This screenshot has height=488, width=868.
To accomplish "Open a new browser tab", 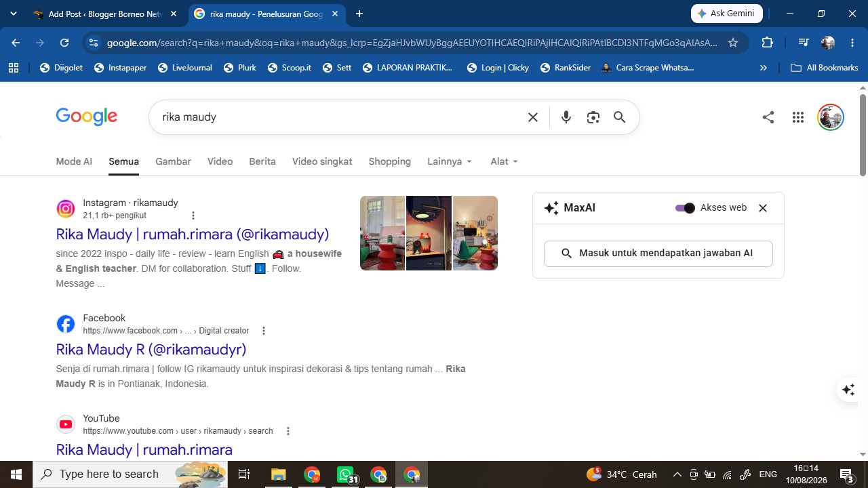I will 359,14.
